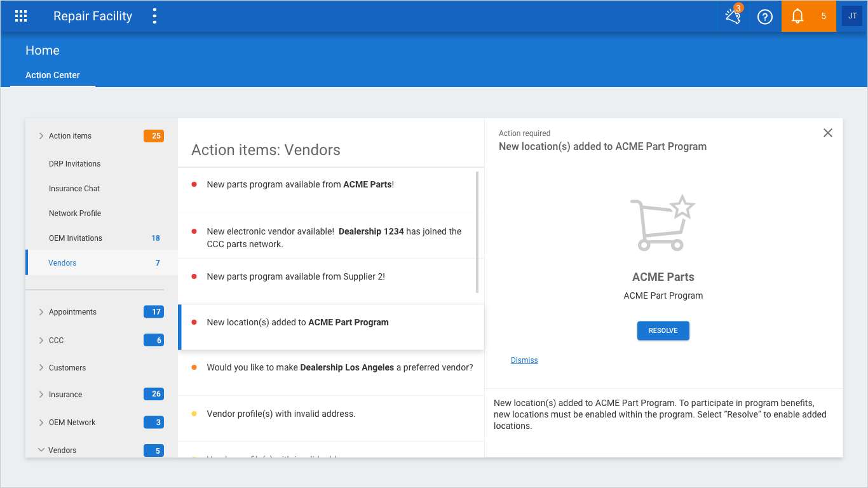868x488 pixels.
Task: Click the 18 OEM Invitations count
Action: 156,238
